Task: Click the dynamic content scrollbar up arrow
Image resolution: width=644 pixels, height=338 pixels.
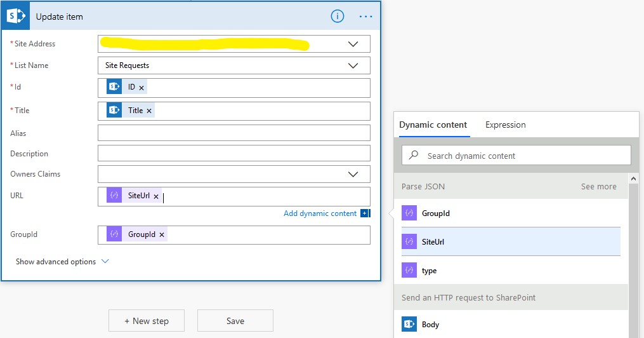Action: click(633, 179)
